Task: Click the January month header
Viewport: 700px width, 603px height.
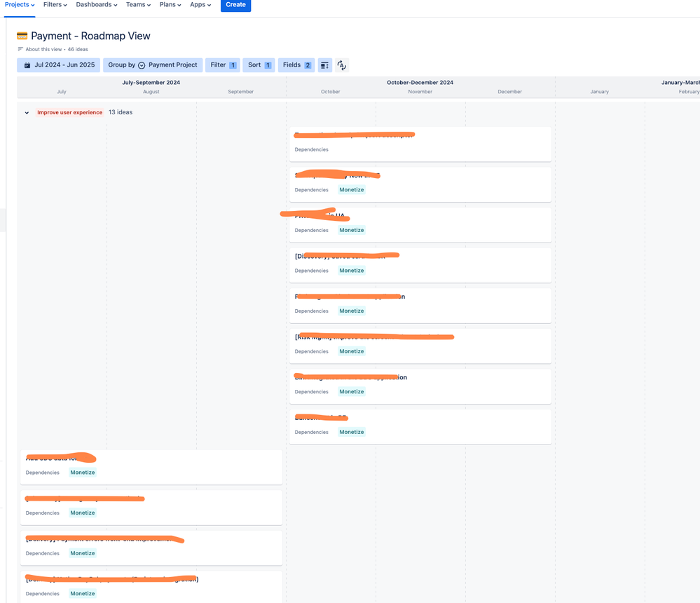Action: [600, 92]
